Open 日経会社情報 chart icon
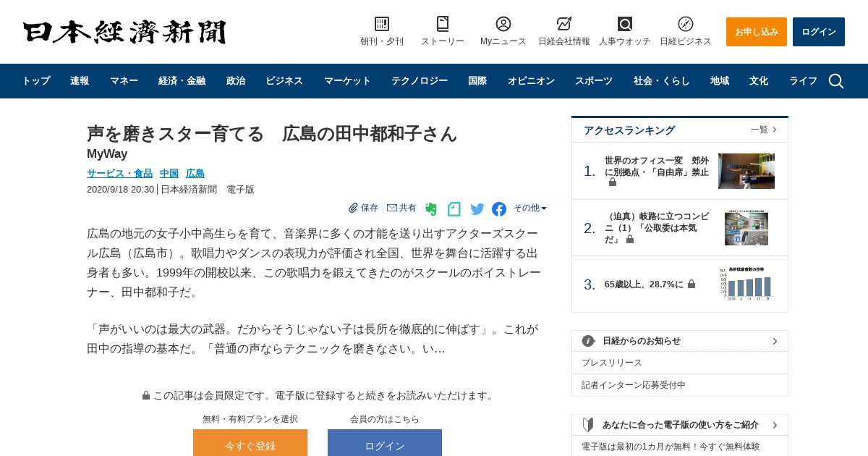This screenshot has height=456, width=868. pyautogui.click(x=564, y=24)
